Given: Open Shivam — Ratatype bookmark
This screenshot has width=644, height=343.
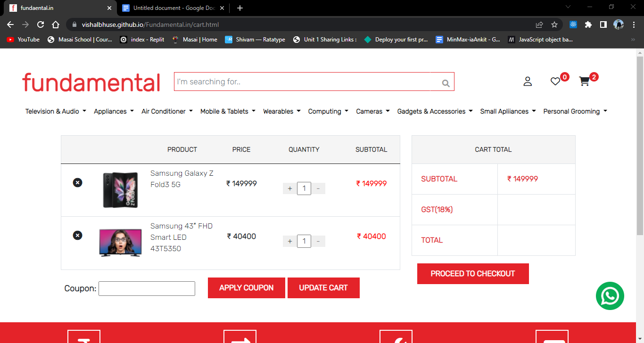Looking at the screenshot, I should pos(255,40).
